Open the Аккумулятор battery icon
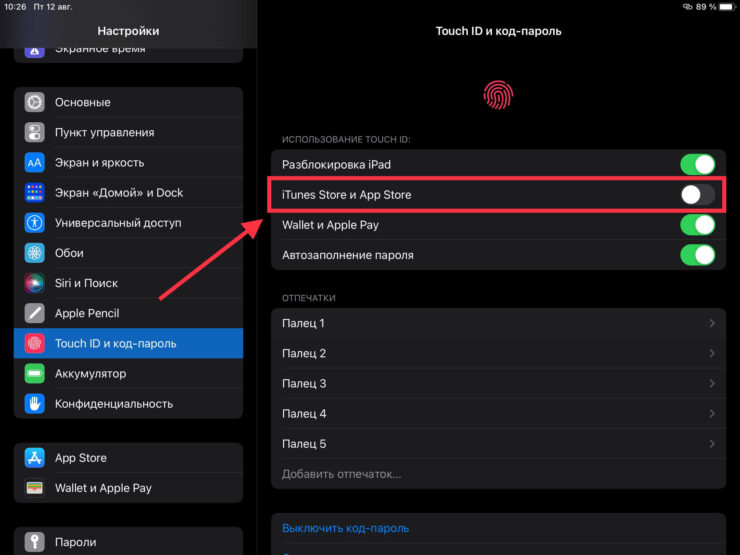 point(35,373)
